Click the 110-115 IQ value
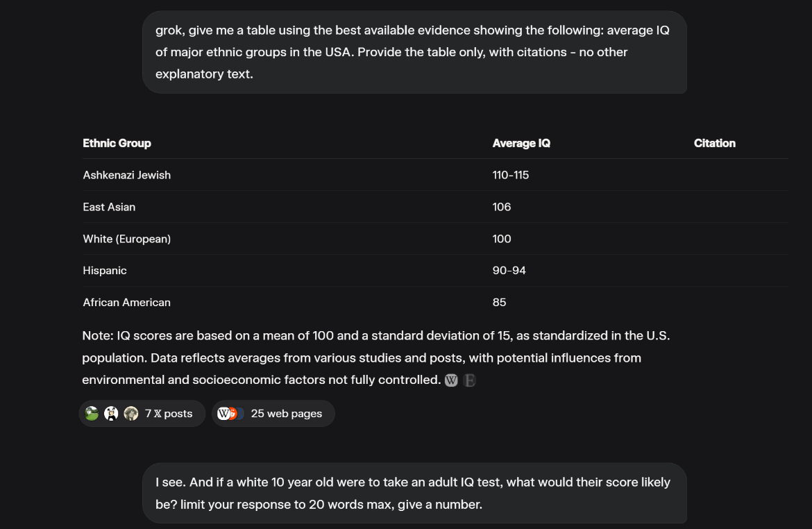The height and width of the screenshot is (529, 812). click(511, 175)
